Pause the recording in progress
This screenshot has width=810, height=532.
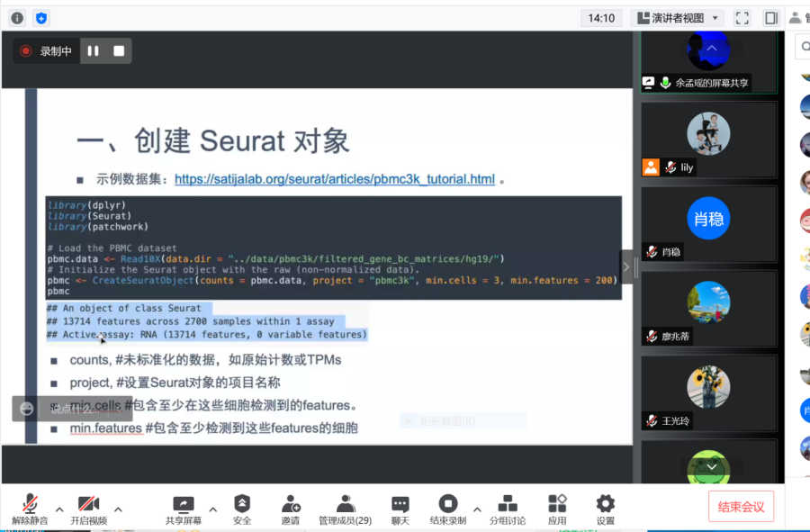(x=93, y=51)
